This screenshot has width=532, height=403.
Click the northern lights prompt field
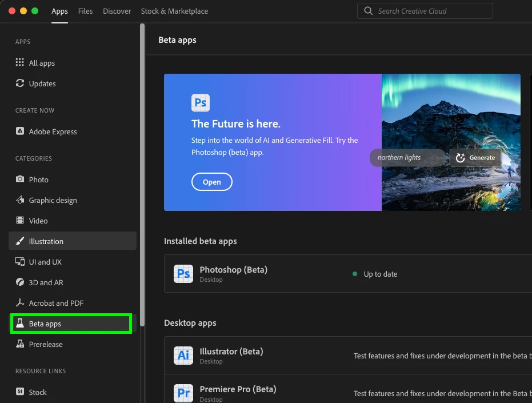point(407,158)
